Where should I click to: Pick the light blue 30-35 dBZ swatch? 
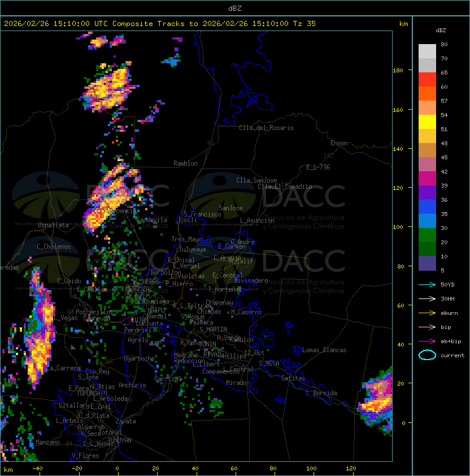click(427, 221)
